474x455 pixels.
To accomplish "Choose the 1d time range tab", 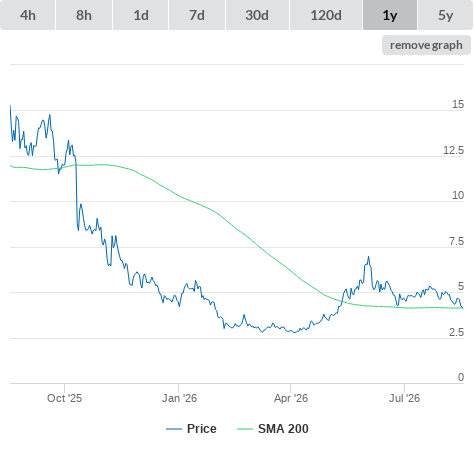I will [x=141, y=15].
